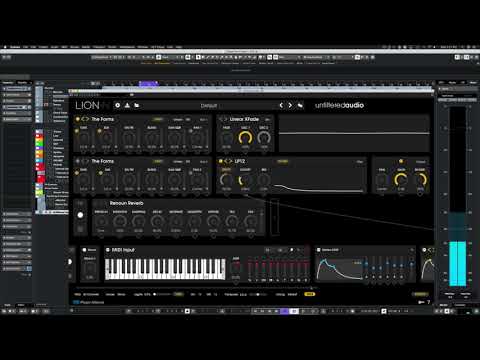
Task: Click the yellow Gain knob in master section
Action: tap(401, 180)
